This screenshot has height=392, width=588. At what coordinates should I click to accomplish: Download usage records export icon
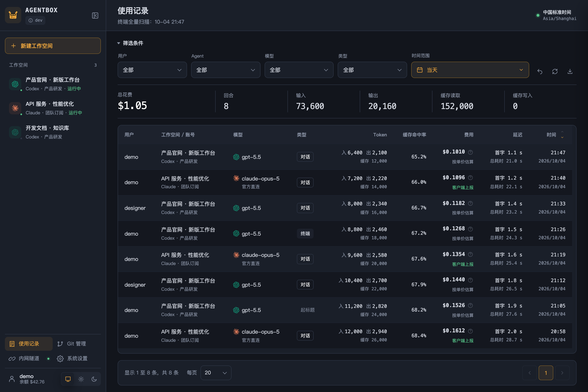[x=570, y=71]
